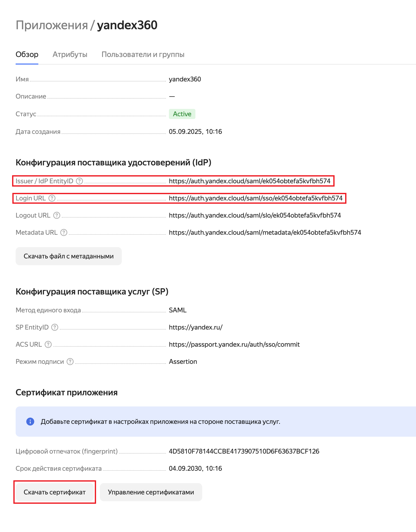The height and width of the screenshot is (532, 416).
Task: Click question mark next to SP EntityID
Action: click(55, 327)
